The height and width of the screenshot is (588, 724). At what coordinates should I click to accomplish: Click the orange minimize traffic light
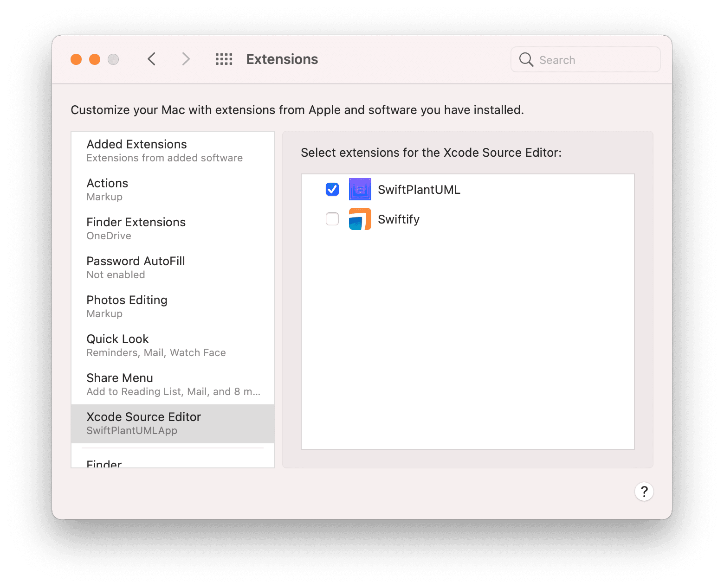click(x=94, y=59)
